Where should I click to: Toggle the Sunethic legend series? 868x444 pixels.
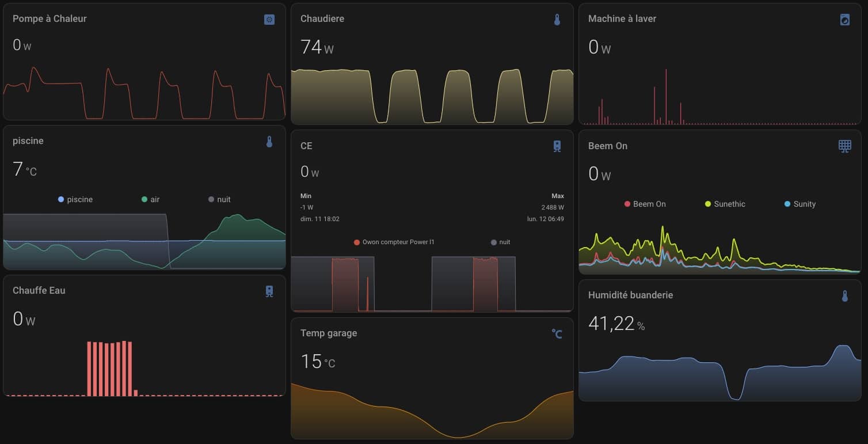[725, 204]
